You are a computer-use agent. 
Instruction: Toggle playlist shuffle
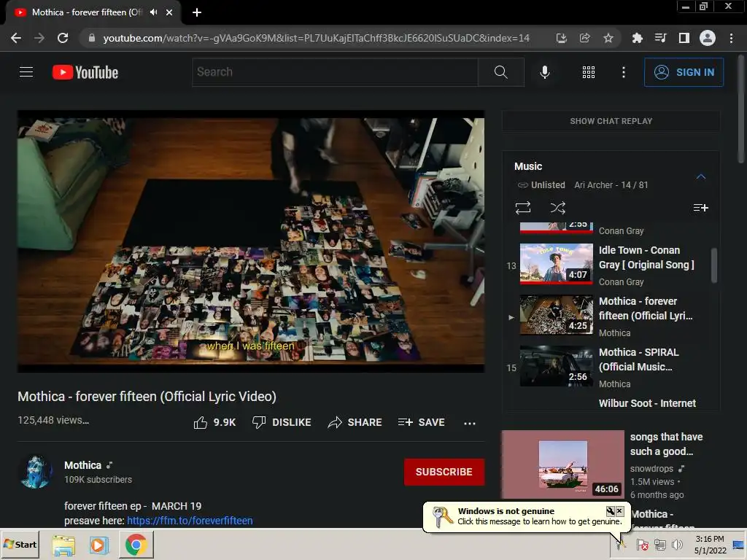pyautogui.click(x=557, y=208)
